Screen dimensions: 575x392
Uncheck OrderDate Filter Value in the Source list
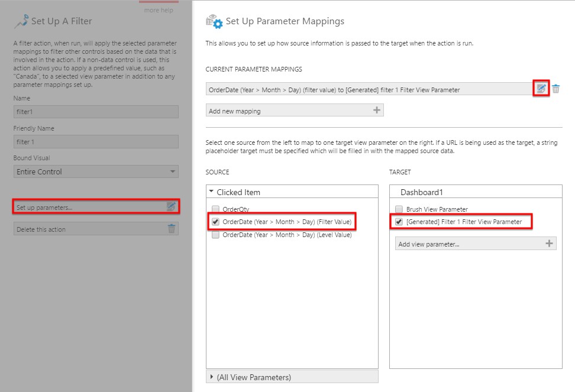point(215,221)
